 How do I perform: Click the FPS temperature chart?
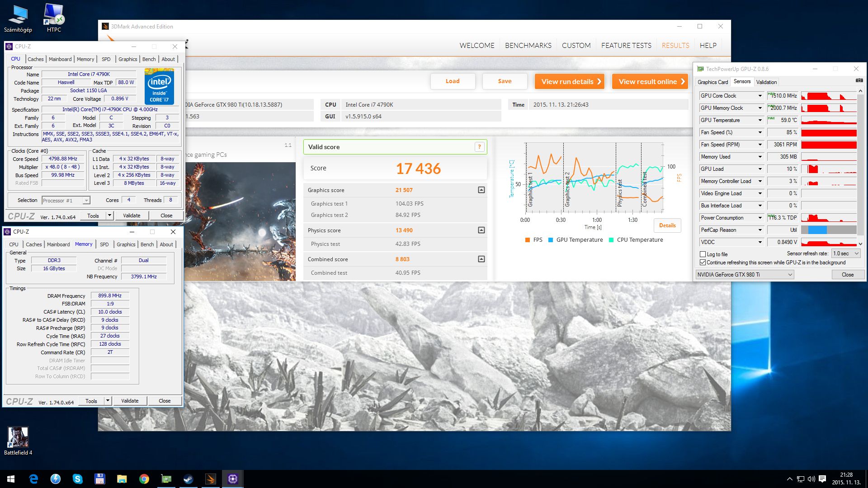point(594,178)
